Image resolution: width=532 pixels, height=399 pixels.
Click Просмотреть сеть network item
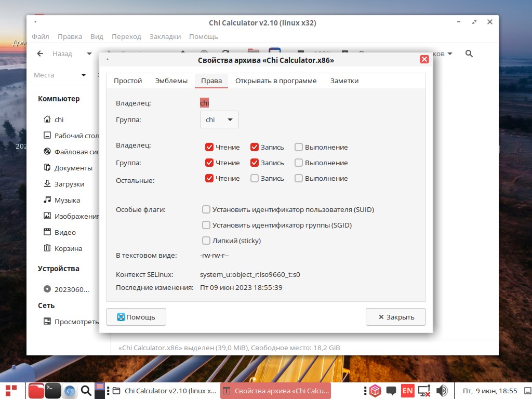point(71,321)
